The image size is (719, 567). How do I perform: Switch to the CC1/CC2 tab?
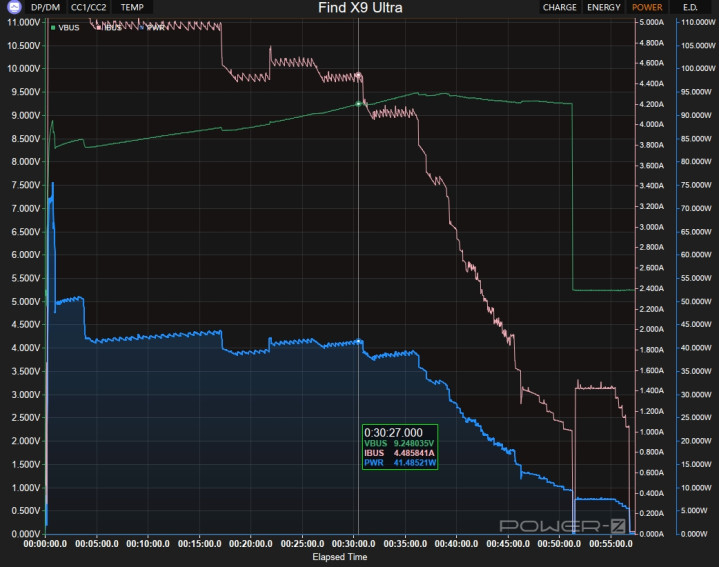coord(88,7)
